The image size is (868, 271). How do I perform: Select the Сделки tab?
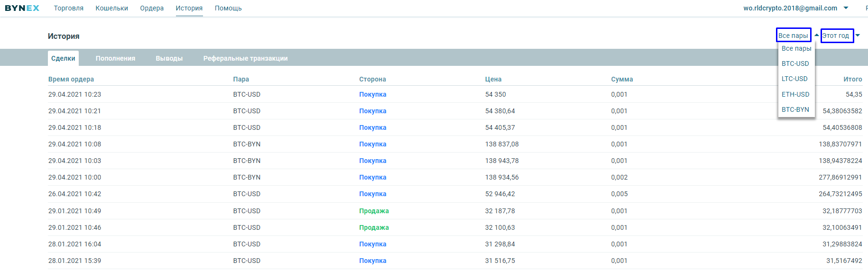pyautogui.click(x=63, y=58)
